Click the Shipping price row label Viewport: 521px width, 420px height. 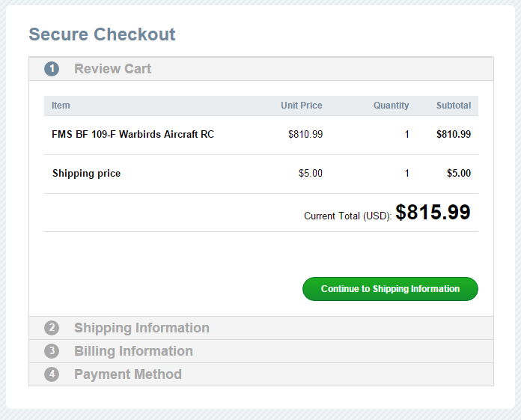(86, 174)
